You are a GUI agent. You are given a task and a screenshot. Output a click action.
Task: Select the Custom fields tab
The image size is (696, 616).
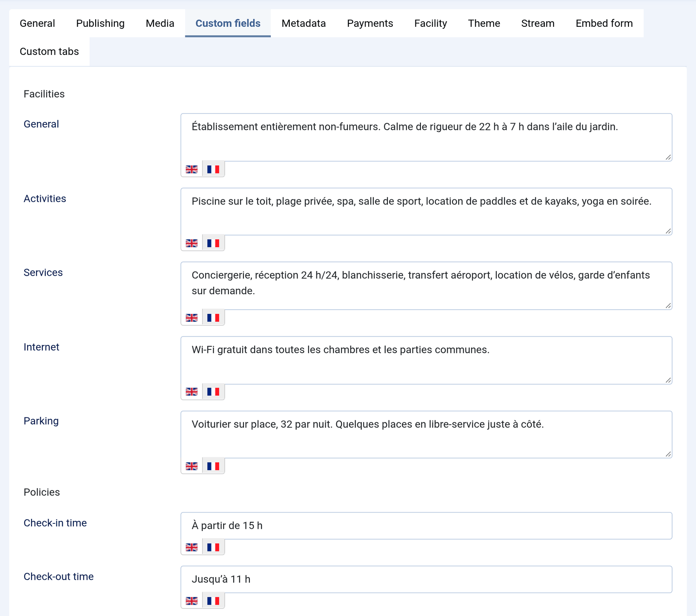point(228,23)
